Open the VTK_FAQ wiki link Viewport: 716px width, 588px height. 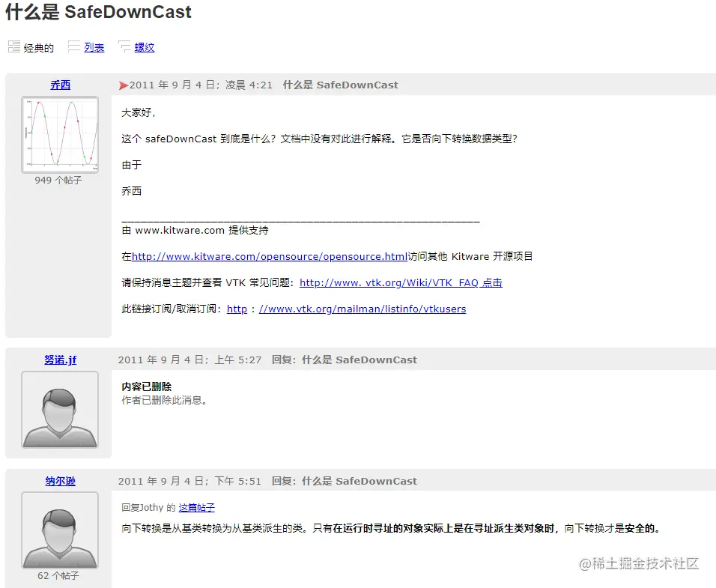401,282
